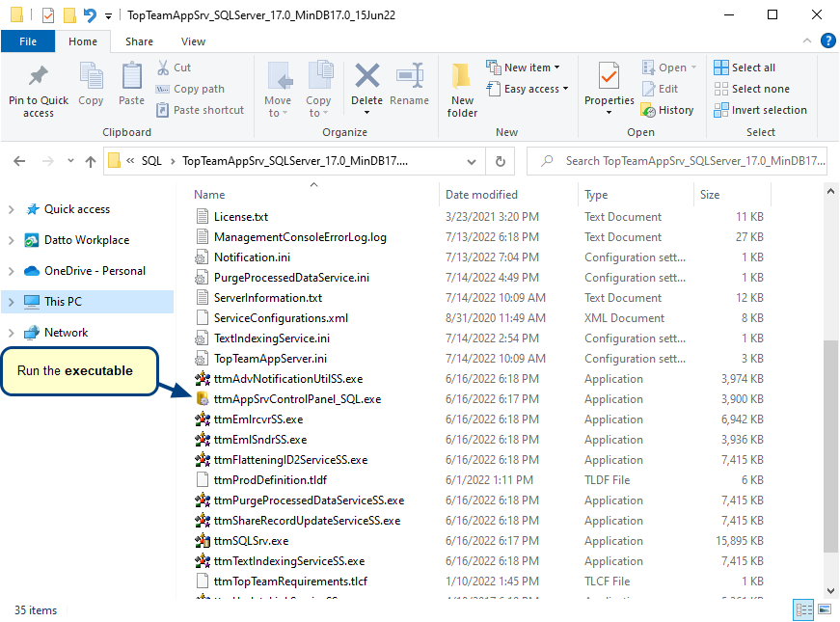
Task: Expand the OneDrive - Personal node
Action: click(12, 271)
